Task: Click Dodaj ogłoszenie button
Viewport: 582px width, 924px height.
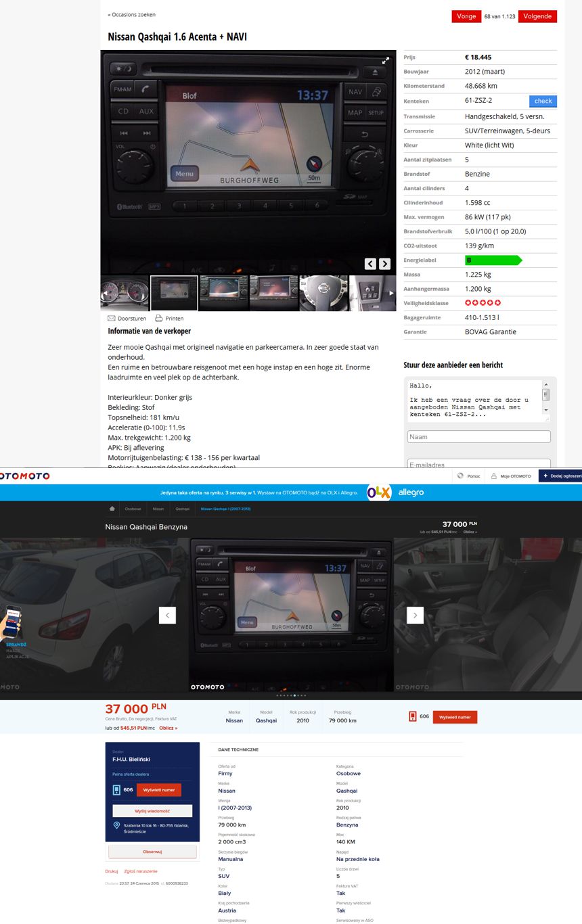Action: pyautogui.click(x=560, y=476)
